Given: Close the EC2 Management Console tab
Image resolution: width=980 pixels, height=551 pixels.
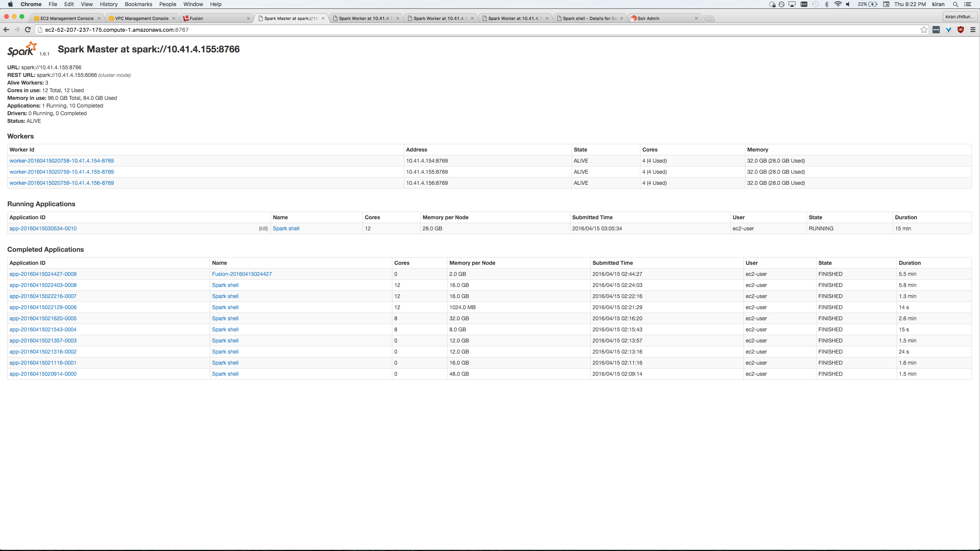Looking at the screenshot, I should [x=99, y=18].
